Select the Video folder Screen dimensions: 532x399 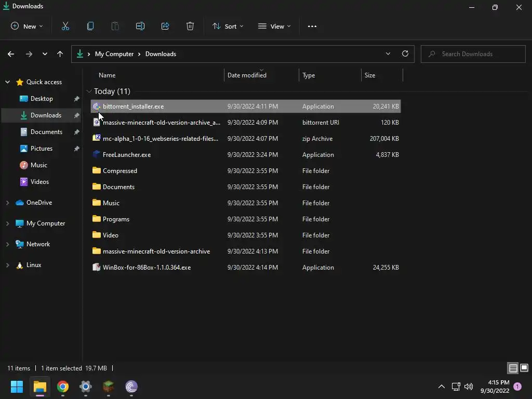(246, 235)
